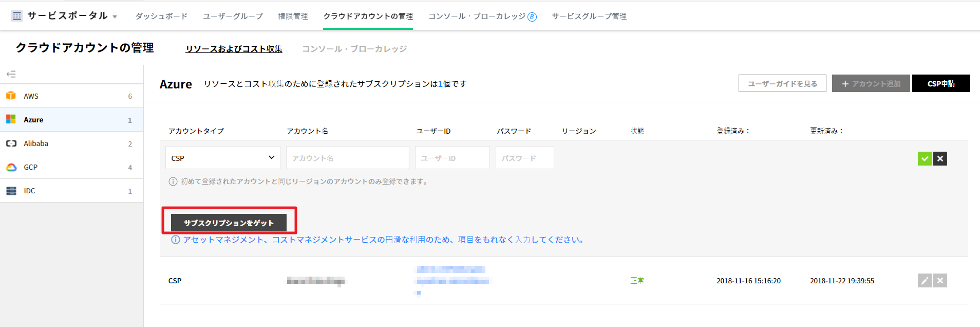This screenshot has height=327, width=980.
Task: Click the ユーザーガイドを見る button
Action: coord(782,83)
